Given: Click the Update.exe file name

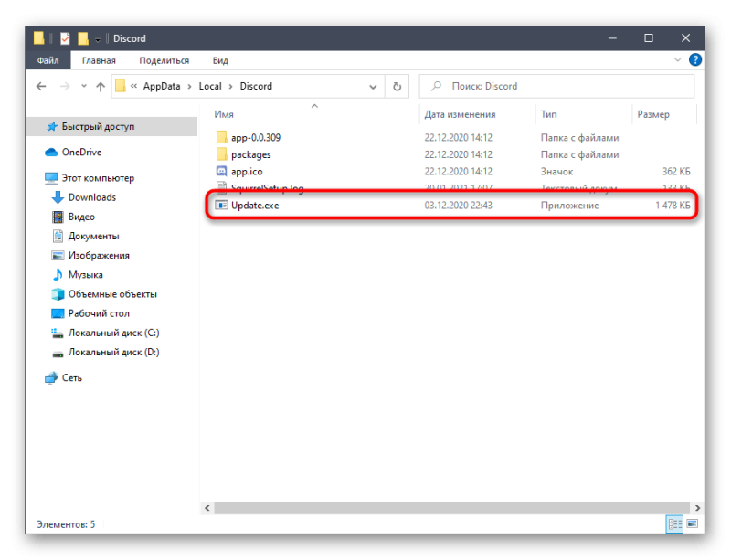Looking at the screenshot, I should point(255,206).
